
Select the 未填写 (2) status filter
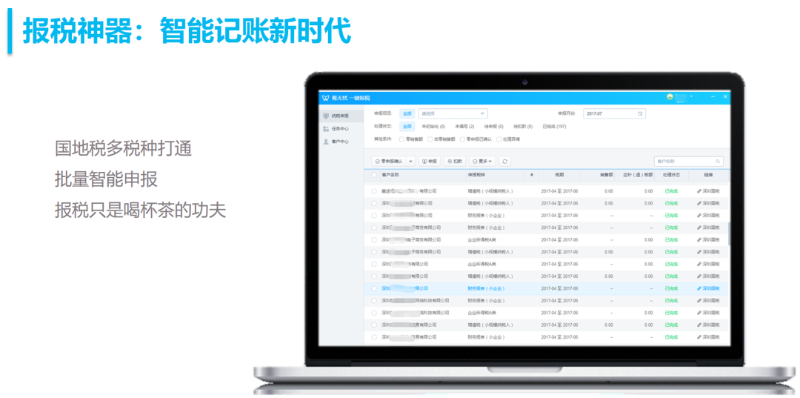(465, 127)
